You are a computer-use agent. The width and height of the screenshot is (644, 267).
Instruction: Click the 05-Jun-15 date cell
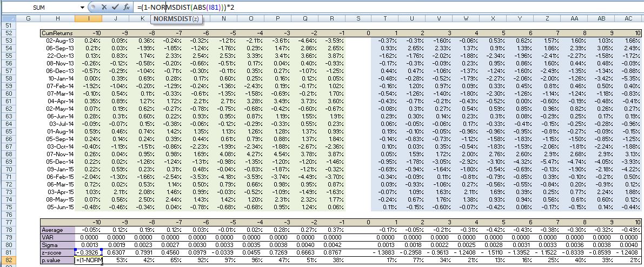pyautogui.click(x=57, y=207)
